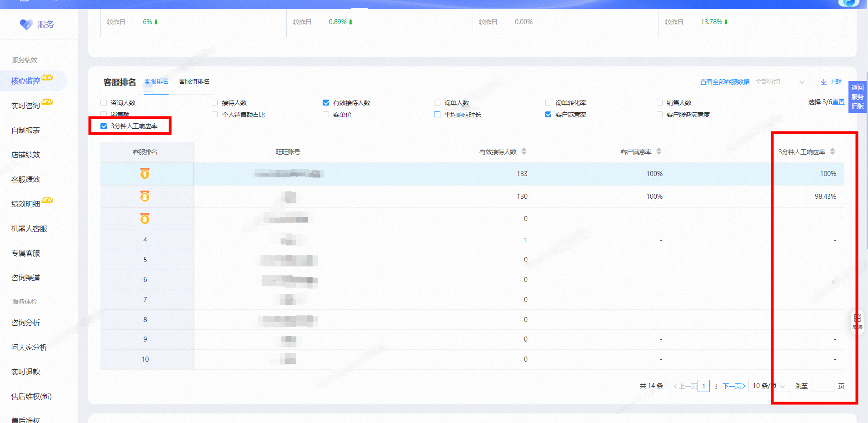Open 机器人客服 in the sidebar
The image size is (868, 423).
(x=30, y=228)
